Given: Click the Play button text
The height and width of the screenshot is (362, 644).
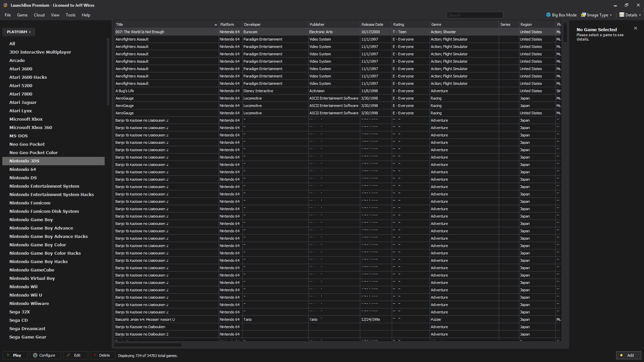Looking at the screenshot, I should coord(17,355).
